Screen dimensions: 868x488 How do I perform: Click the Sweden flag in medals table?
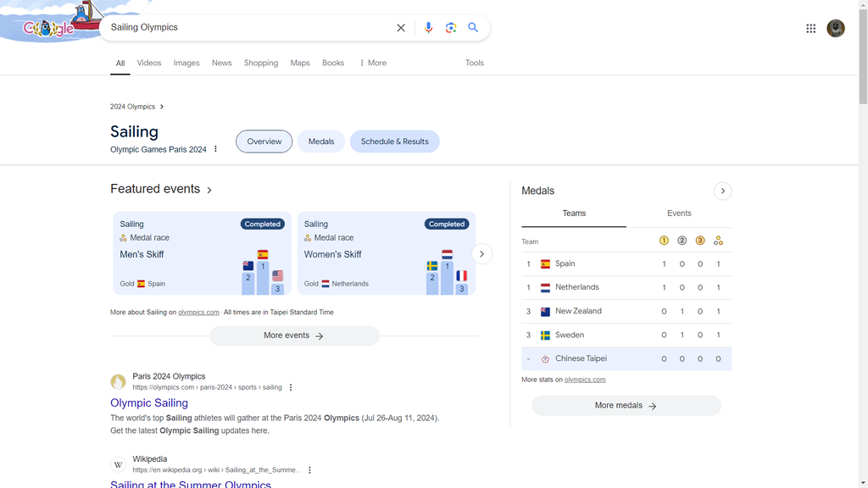pyautogui.click(x=545, y=335)
